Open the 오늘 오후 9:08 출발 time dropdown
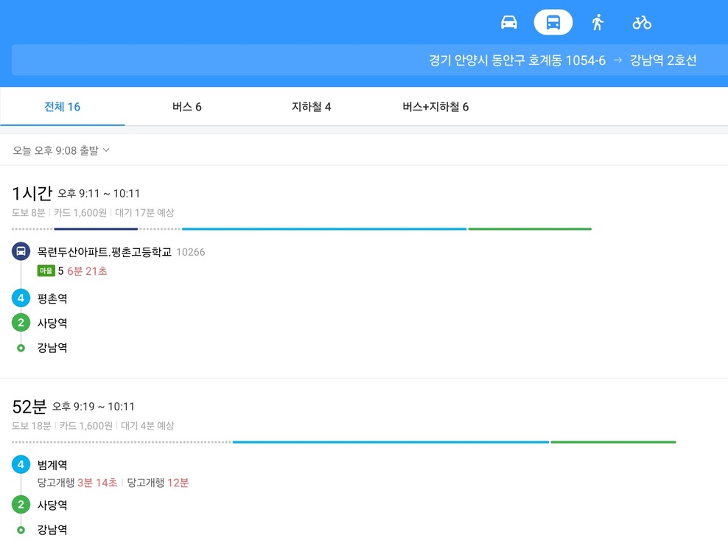Image resolution: width=728 pixels, height=560 pixels. [x=61, y=150]
